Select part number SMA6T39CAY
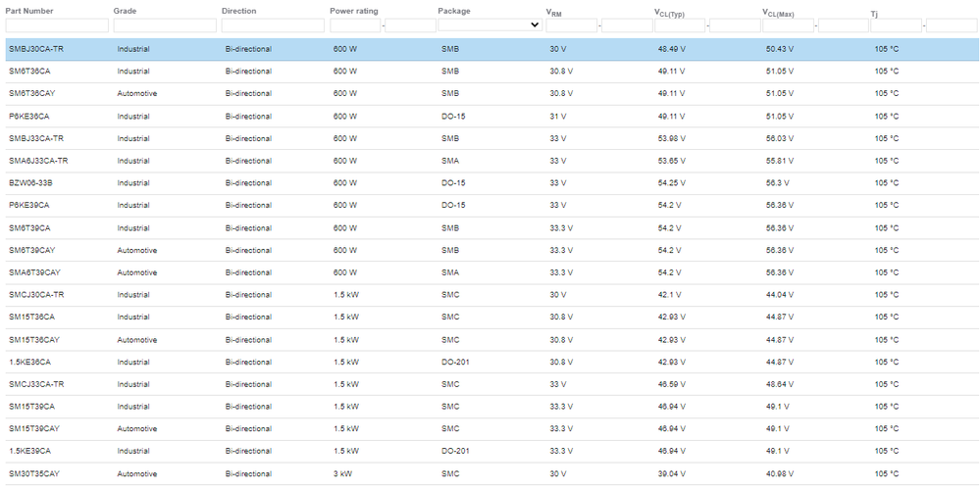Viewport: 980px width, 490px height. point(35,272)
